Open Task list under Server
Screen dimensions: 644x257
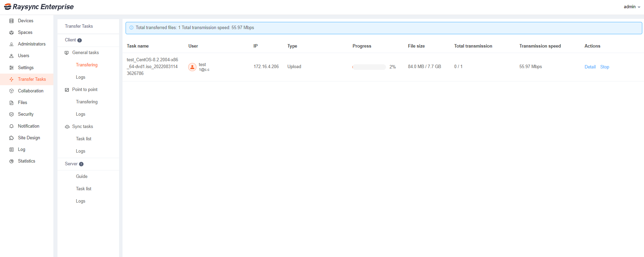coord(83,189)
